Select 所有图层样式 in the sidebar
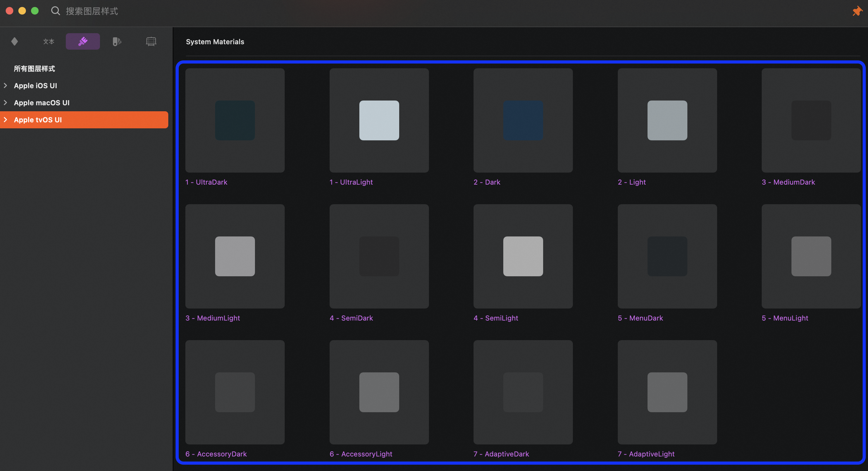Image resolution: width=868 pixels, height=471 pixels. 34,69
